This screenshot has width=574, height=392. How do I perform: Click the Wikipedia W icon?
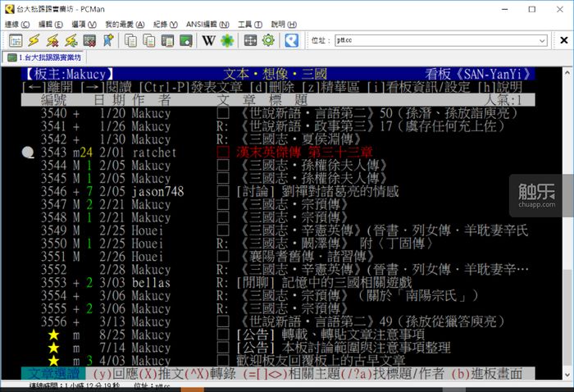(x=208, y=40)
